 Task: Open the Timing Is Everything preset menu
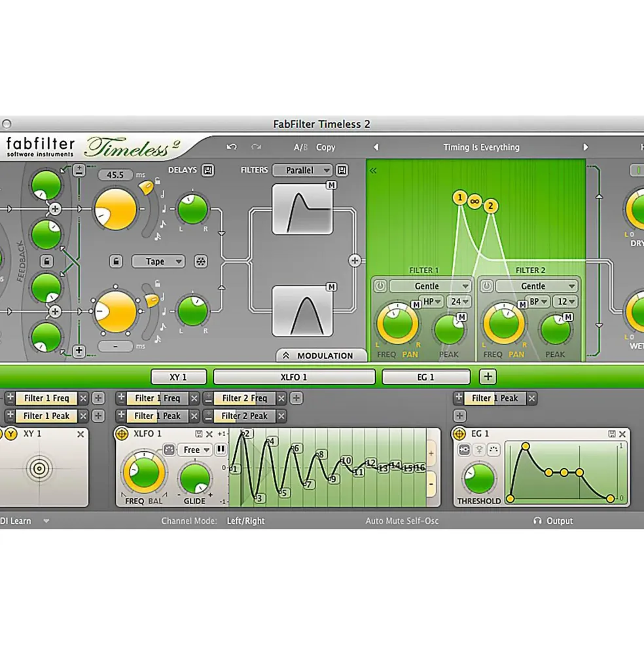[481, 147]
